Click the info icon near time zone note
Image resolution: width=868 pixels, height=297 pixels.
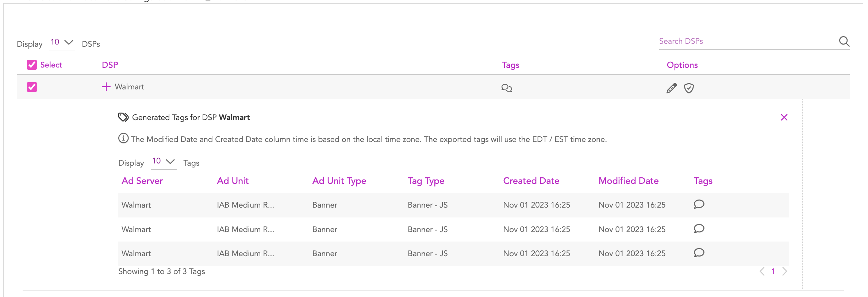pos(123,138)
